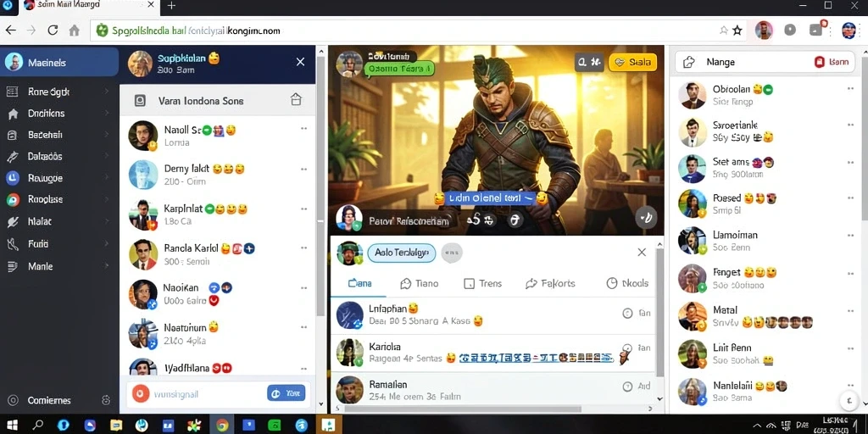Click the Fudii sidebar icon
Image resolution: width=868 pixels, height=434 pixels.
(12, 243)
